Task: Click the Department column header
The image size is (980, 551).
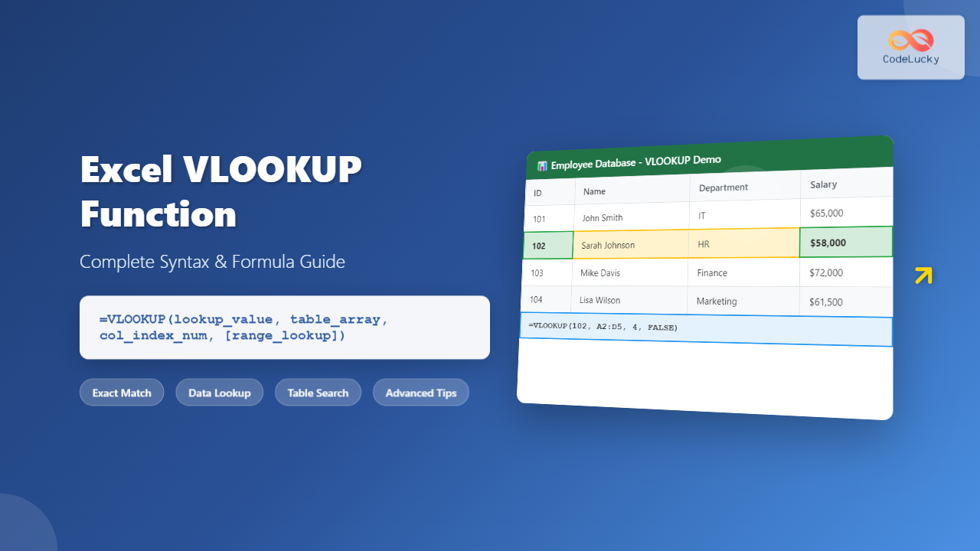Action: coord(724,187)
